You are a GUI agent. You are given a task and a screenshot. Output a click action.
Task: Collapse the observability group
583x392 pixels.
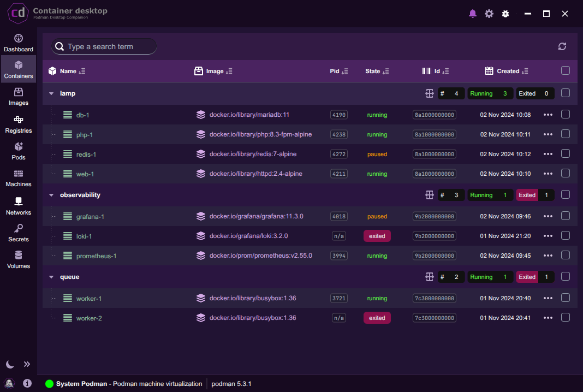point(51,195)
